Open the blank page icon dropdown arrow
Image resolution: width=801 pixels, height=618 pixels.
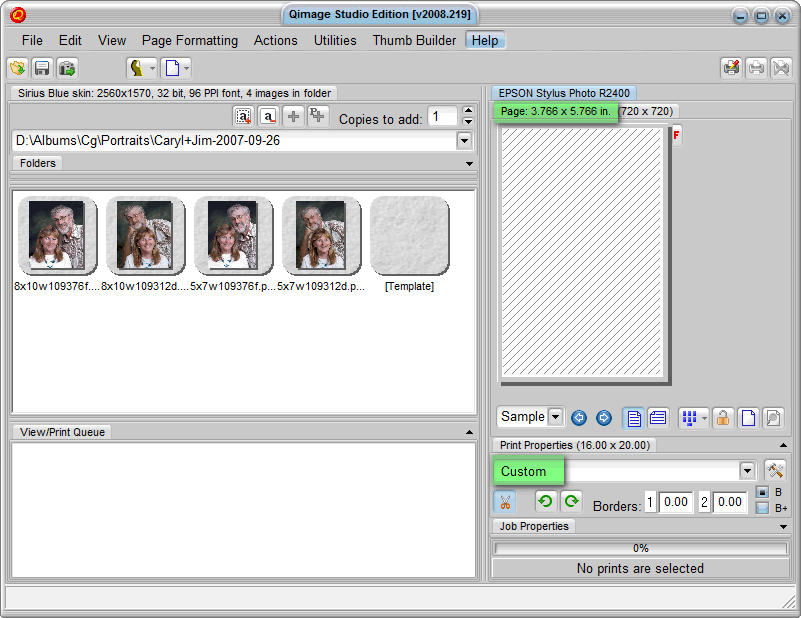point(186,68)
